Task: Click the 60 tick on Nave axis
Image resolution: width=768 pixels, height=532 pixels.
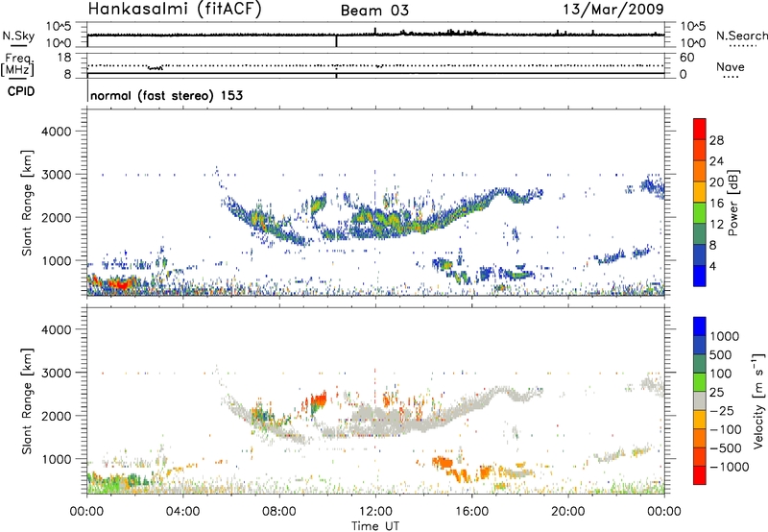Action: click(686, 58)
